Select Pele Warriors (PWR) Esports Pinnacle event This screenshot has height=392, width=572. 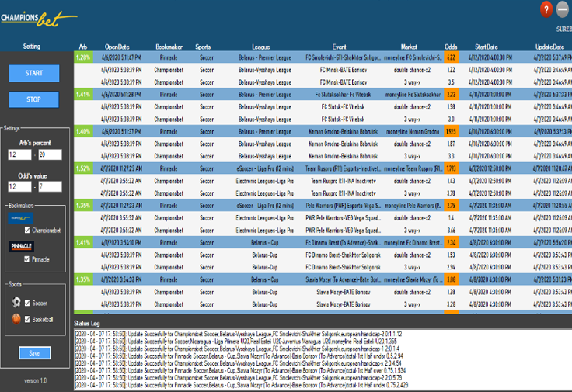coord(343,206)
